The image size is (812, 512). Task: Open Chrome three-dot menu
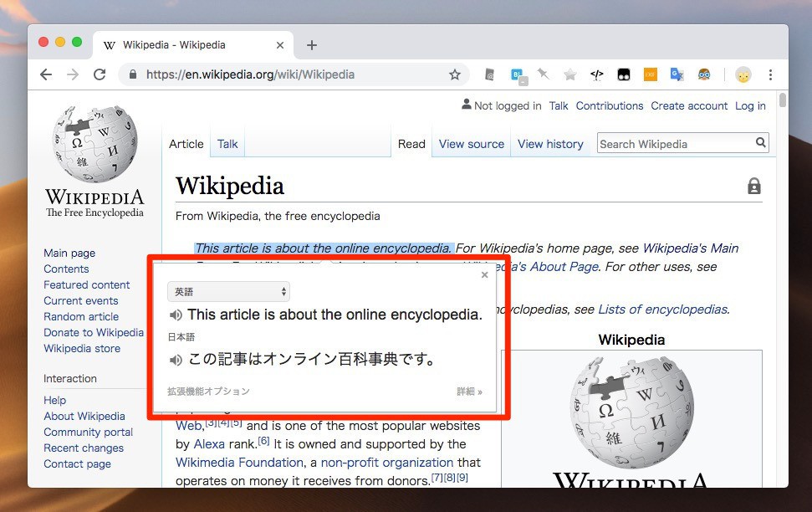coord(770,74)
